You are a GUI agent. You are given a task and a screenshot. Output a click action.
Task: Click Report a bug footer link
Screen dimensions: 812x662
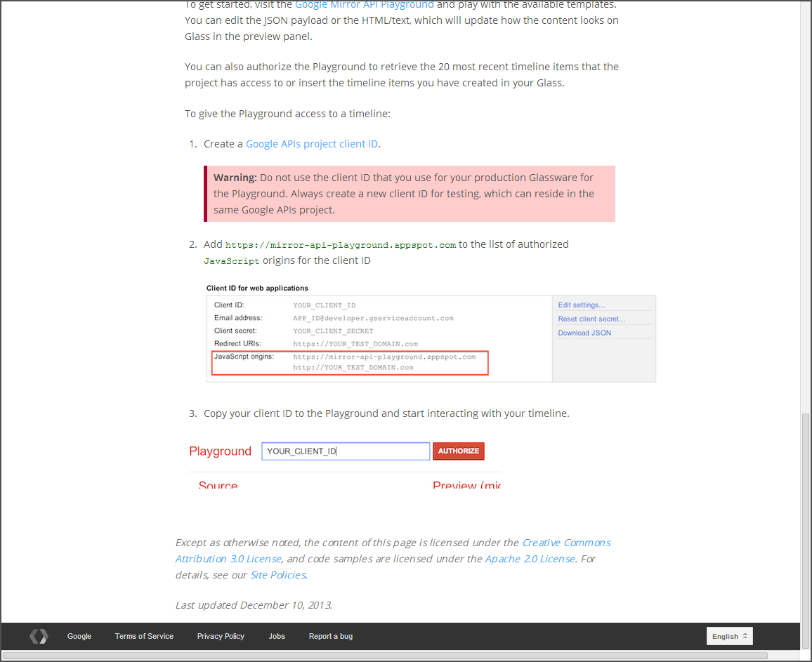point(331,636)
